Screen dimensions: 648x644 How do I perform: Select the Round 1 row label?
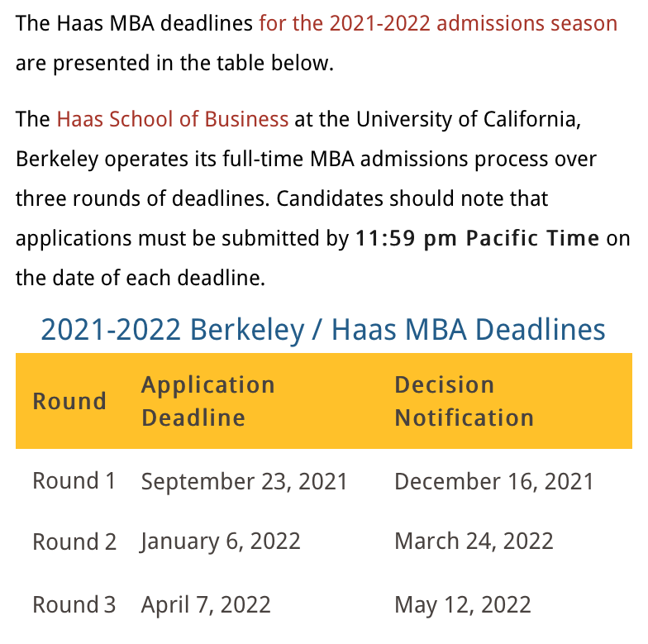click(74, 481)
